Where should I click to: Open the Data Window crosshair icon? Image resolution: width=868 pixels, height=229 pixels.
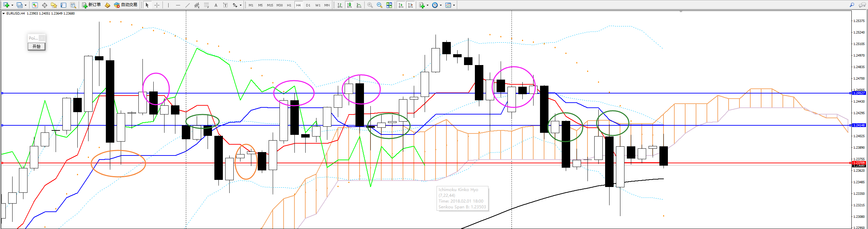point(44,5)
